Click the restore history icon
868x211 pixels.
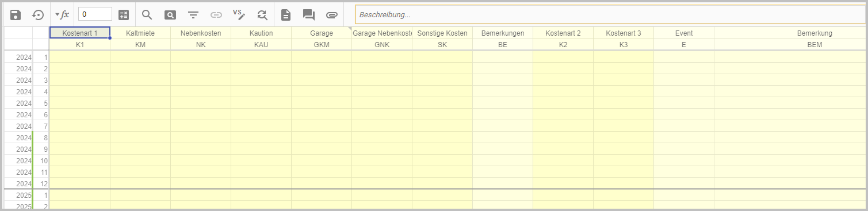pyautogui.click(x=38, y=15)
